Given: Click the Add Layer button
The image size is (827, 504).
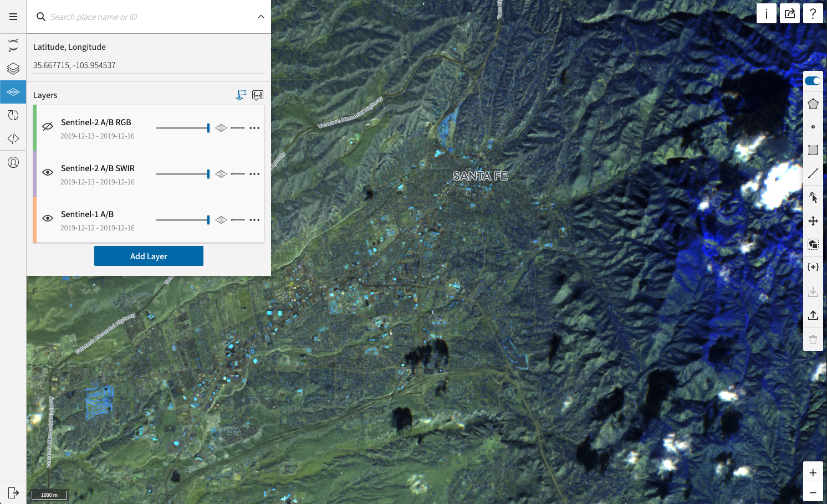Looking at the screenshot, I should (x=149, y=256).
